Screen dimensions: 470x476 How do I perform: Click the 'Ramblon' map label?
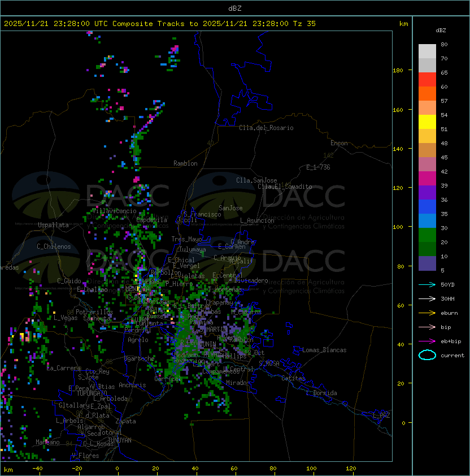185,163
